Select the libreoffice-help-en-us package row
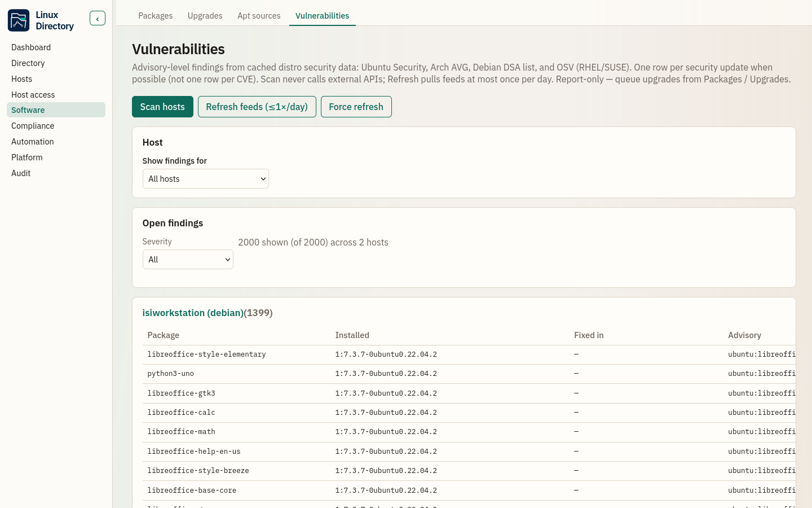 (469, 452)
